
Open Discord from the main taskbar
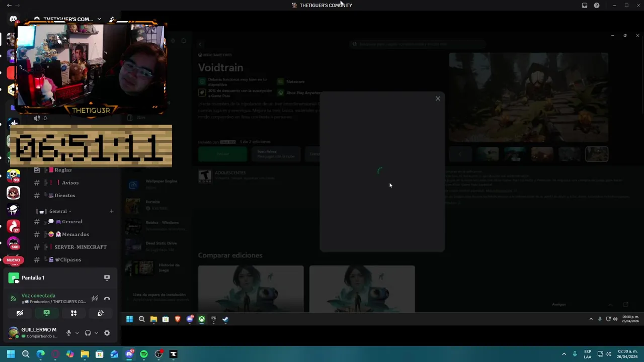[129, 354]
